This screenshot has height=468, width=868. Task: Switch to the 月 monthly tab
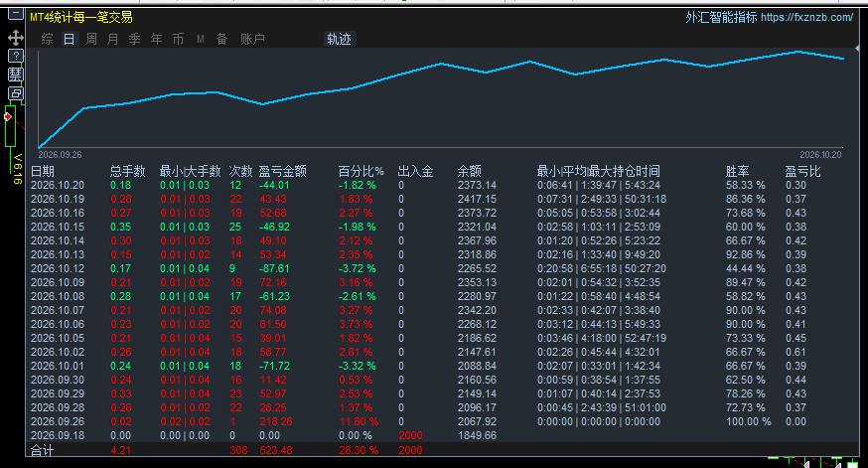113,40
